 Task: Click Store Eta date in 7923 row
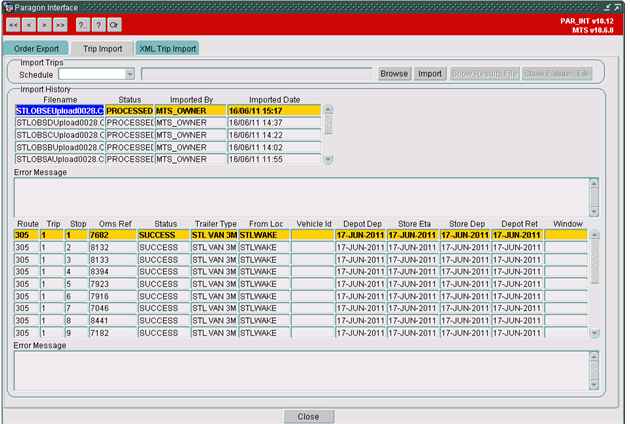tap(413, 284)
